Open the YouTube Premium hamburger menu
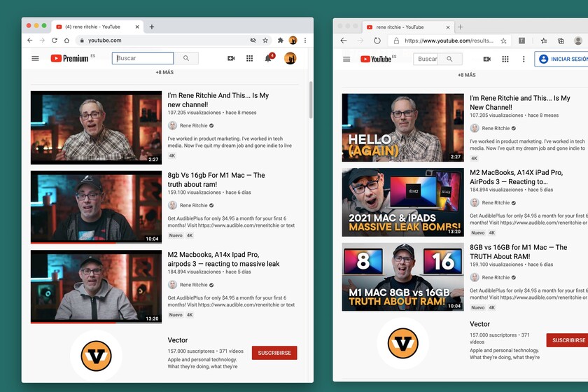 point(35,58)
